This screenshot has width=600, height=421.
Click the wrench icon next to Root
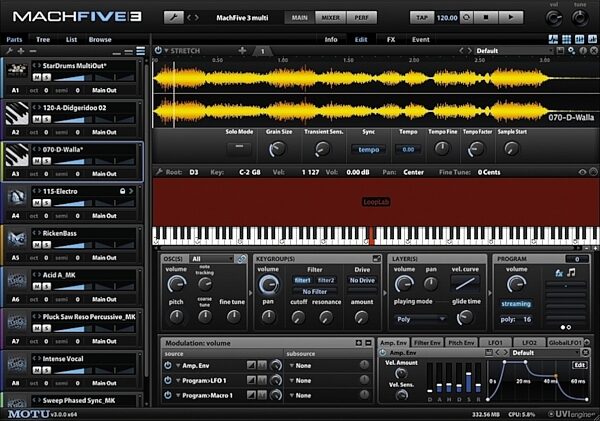tap(159, 172)
